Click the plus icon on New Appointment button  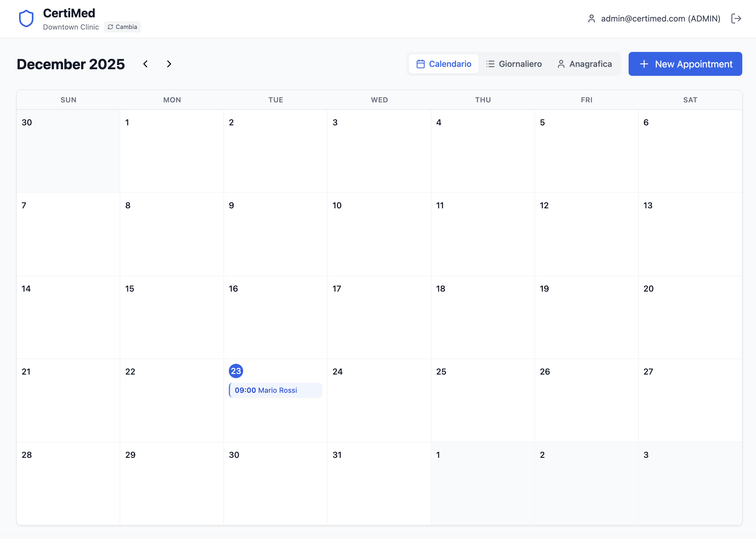(x=644, y=64)
